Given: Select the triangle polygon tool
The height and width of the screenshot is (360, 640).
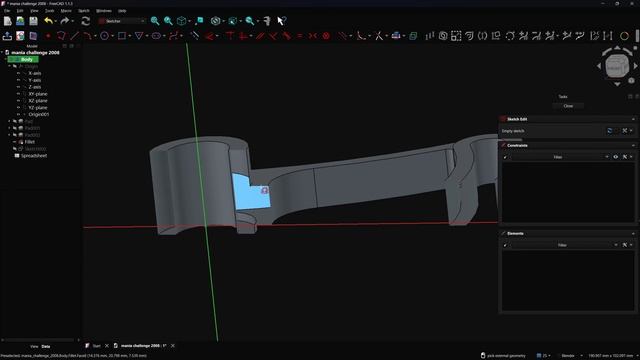Looking at the screenshot, I should pos(139,36).
